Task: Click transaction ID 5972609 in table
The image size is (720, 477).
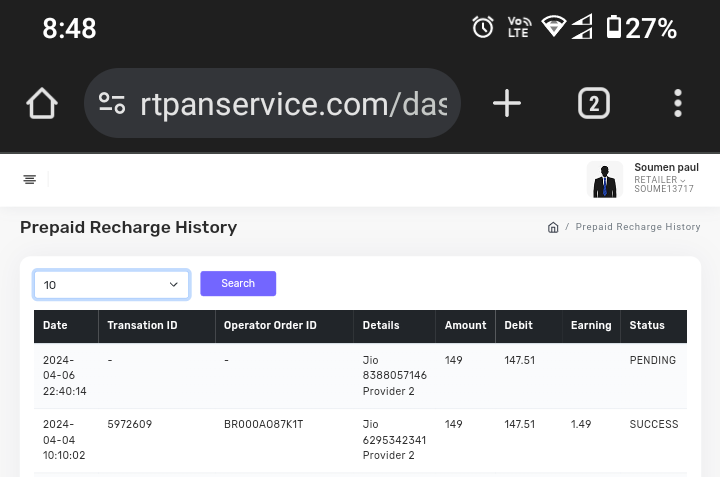Action: [x=130, y=425]
